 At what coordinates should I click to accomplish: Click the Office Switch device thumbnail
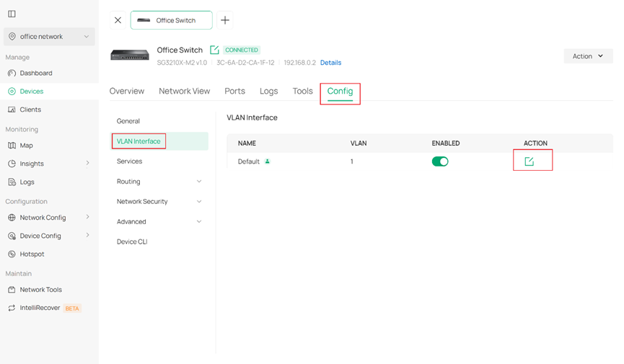pyautogui.click(x=130, y=55)
